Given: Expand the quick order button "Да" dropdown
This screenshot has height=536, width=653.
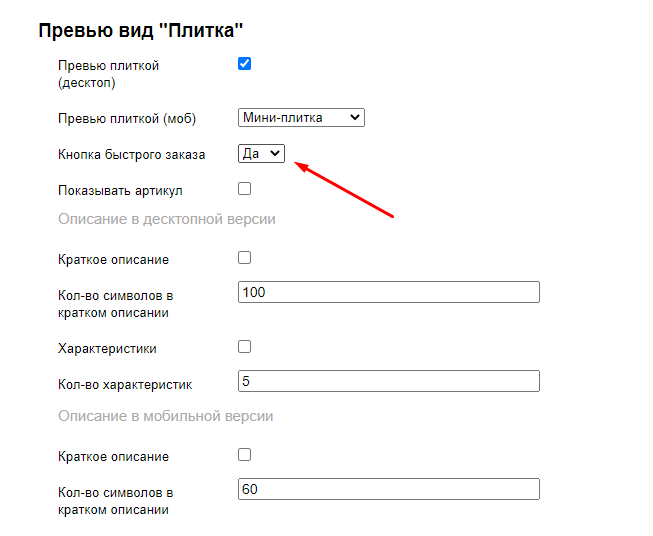Looking at the screenshot, I should [x=262, y=153].
